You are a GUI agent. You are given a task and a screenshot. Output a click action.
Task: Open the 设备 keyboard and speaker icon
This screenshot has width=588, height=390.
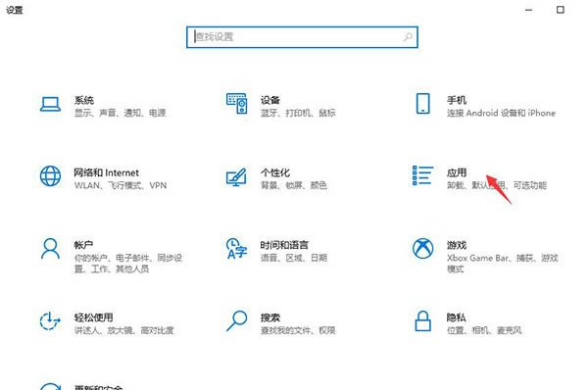[x=236, y=104]
